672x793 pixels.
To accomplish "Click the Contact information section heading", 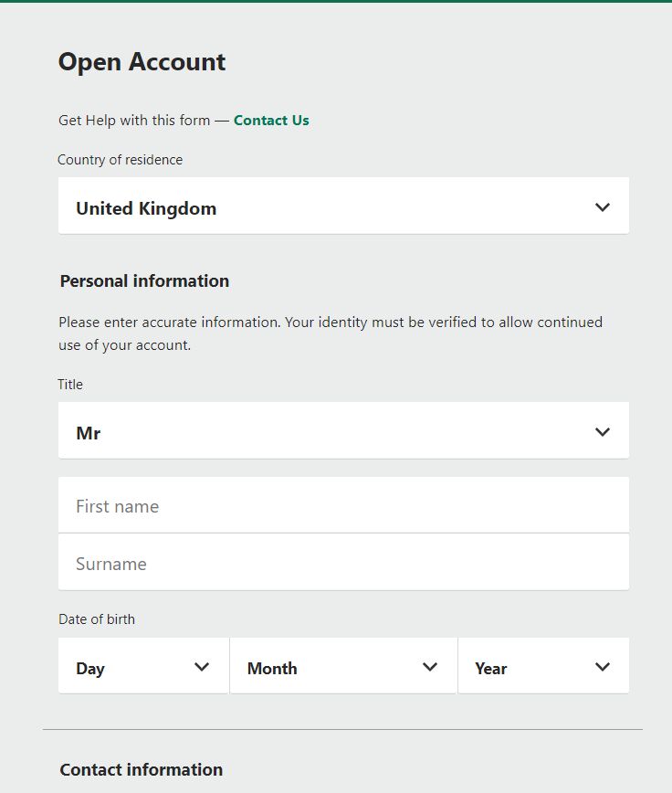I will click(x=142, y=770).
